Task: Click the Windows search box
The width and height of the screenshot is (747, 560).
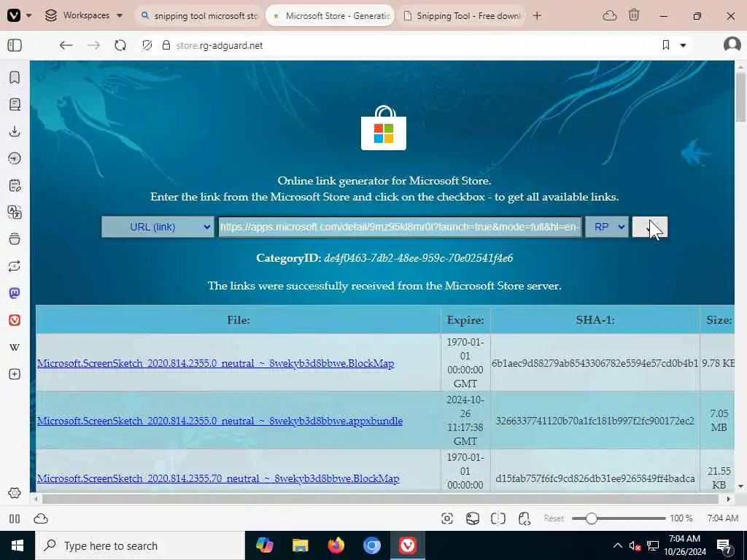Action: 140,545
